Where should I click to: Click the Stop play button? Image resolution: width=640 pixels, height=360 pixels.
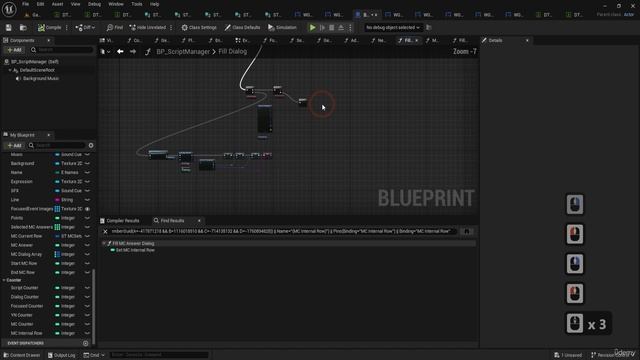(x=331, y=27)
